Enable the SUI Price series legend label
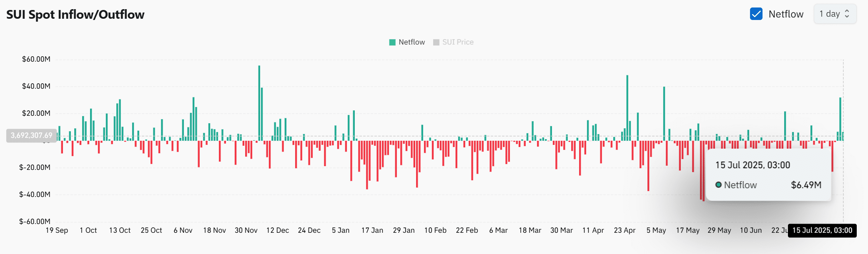Screen dimensions: 868x254 (x=458, y=42)
